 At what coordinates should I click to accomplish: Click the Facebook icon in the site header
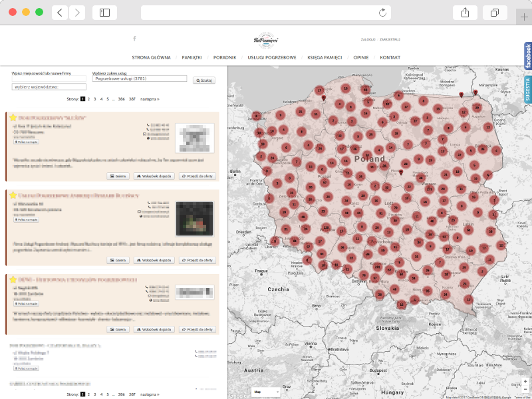[x=135, y=39]
